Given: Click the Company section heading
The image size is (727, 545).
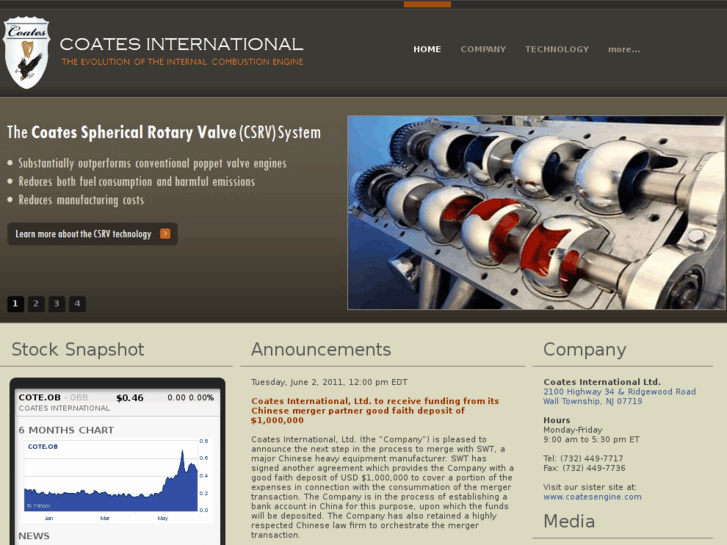Looking at the screenshot, I should tap(585, 350).
